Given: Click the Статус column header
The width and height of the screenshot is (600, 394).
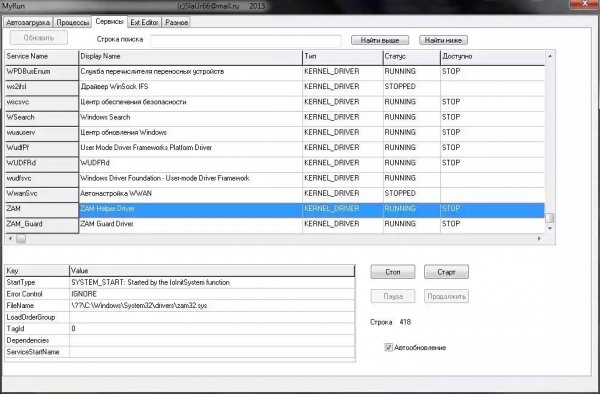Looking at the screenshot, I should pyautogui.click(x=411, y=57).
